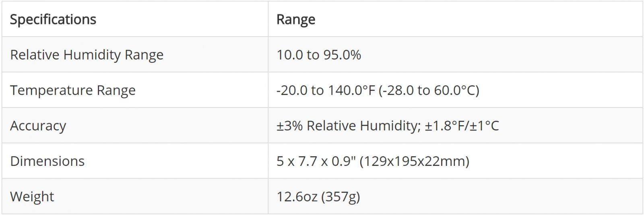
Task: Click the millimeter dimensions "(129x195x22mm)"
Action: click(x=415, y=161)
